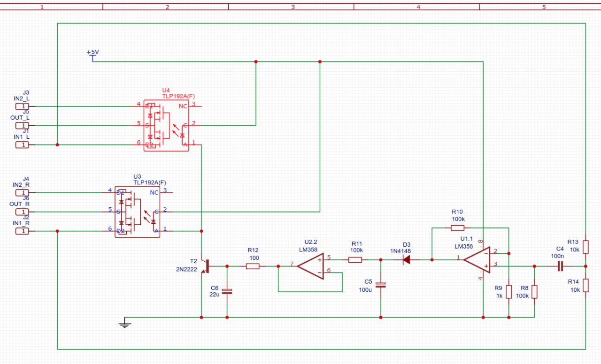
Task: Select the J1 connector pin box
Action: pos(22,145)
